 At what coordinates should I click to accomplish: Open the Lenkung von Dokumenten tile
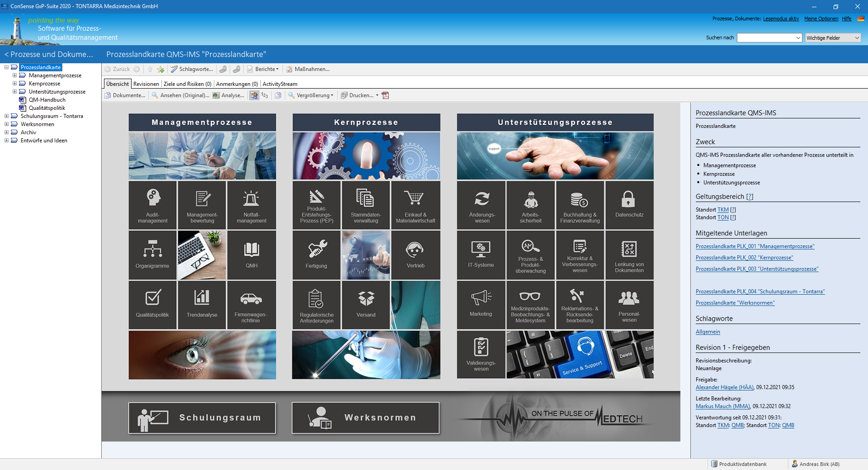629,255
